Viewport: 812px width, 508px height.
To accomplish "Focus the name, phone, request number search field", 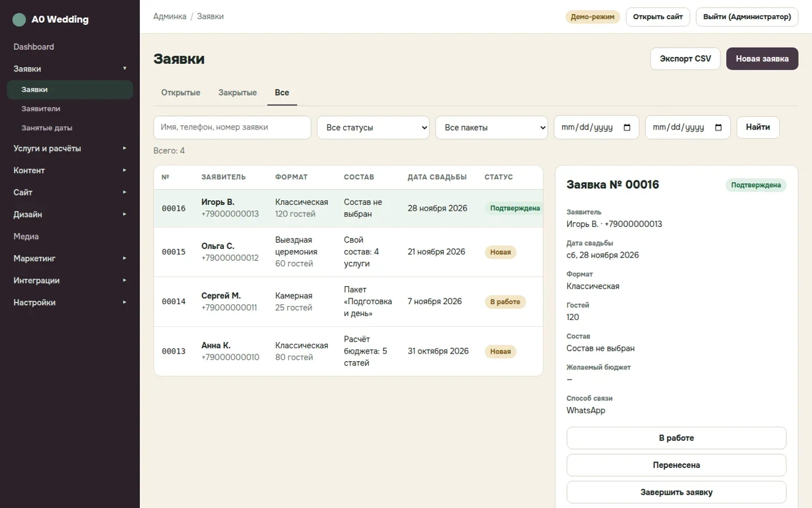I will 232,127.
